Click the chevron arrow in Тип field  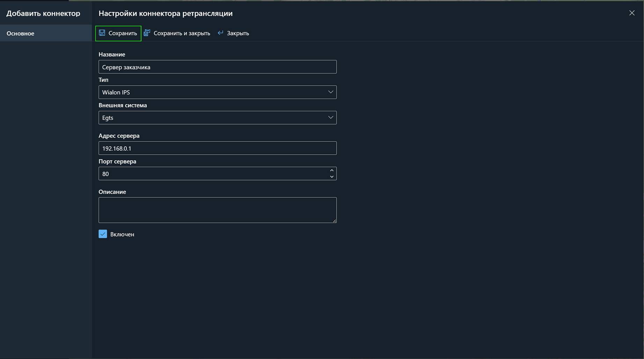pyautogui.click(x=330, y=92)
